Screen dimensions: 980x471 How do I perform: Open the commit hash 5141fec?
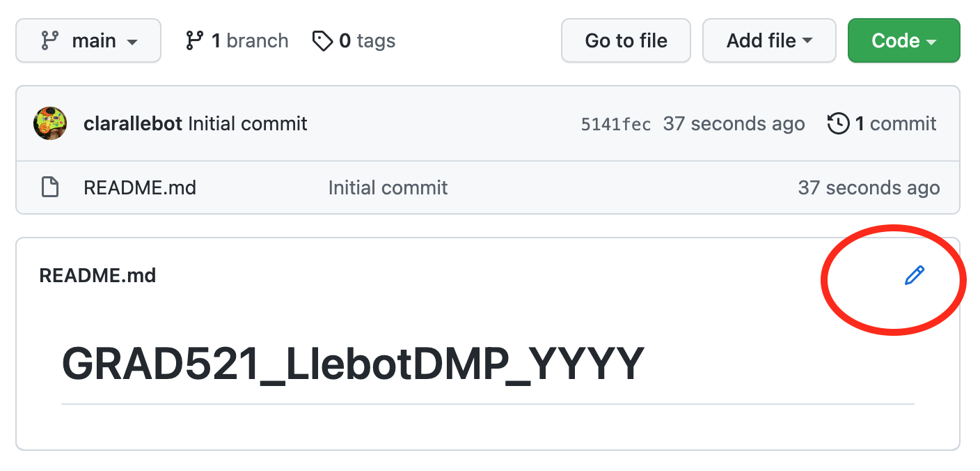point(615,123)
